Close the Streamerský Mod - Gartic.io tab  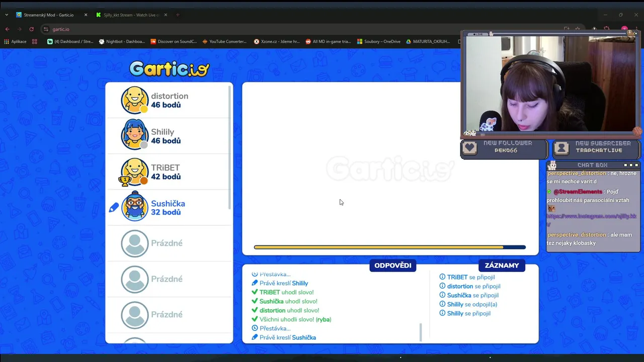tap(86, 15)
